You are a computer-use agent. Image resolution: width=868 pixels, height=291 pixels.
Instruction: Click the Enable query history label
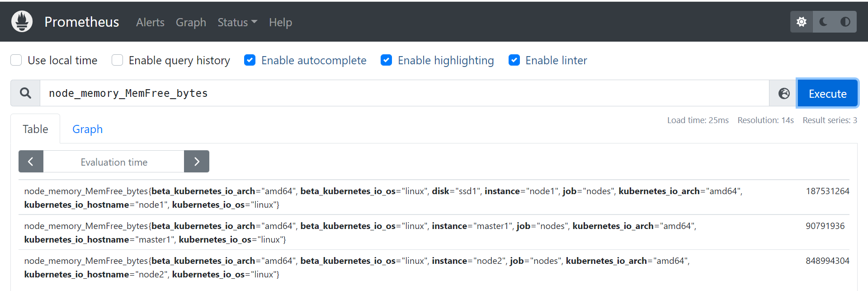[x=179, y=60]
